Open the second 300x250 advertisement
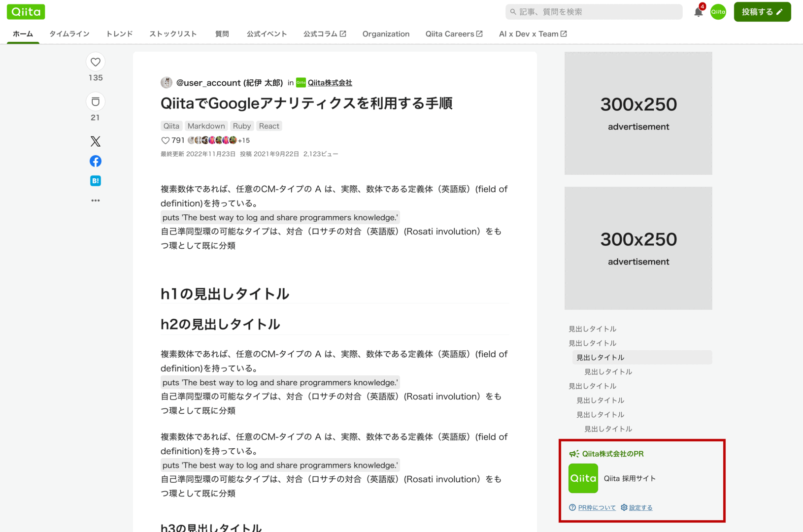The height and width of the screenshot is (532, 803). [x=638, y=248]
